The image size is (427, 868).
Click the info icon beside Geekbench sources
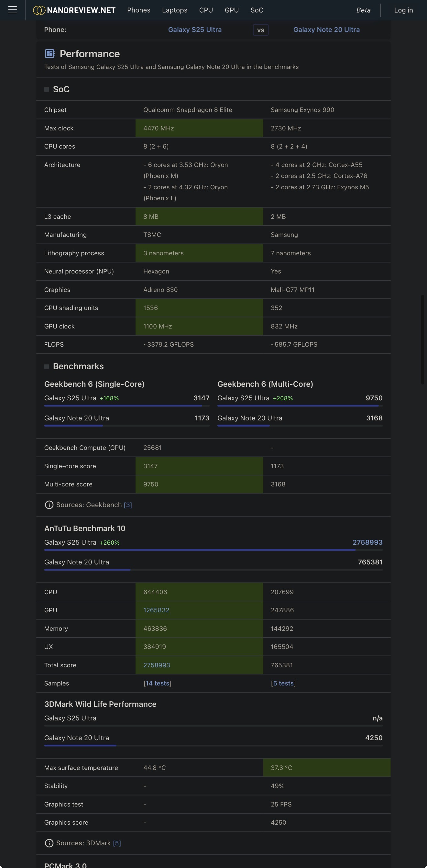pos(49,505)
